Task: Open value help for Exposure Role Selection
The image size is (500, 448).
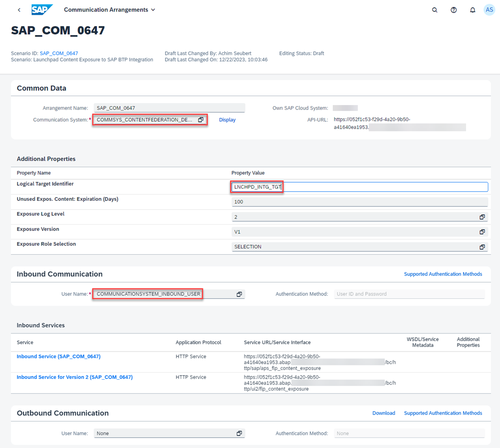Action: (x=482, y=247)
